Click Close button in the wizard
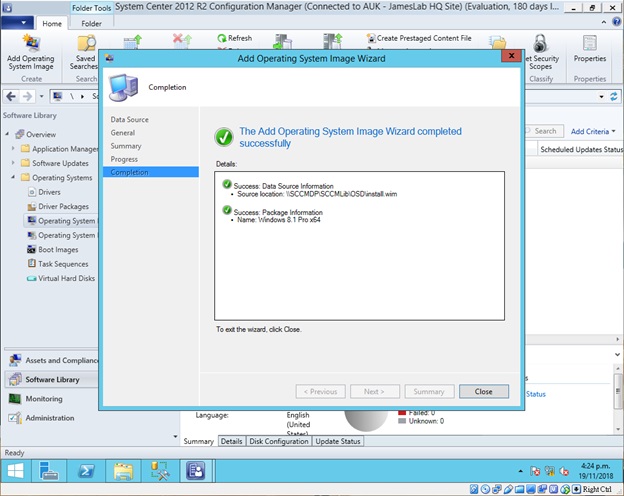Viewport: 624px width, 496px height. pos(484,392)
